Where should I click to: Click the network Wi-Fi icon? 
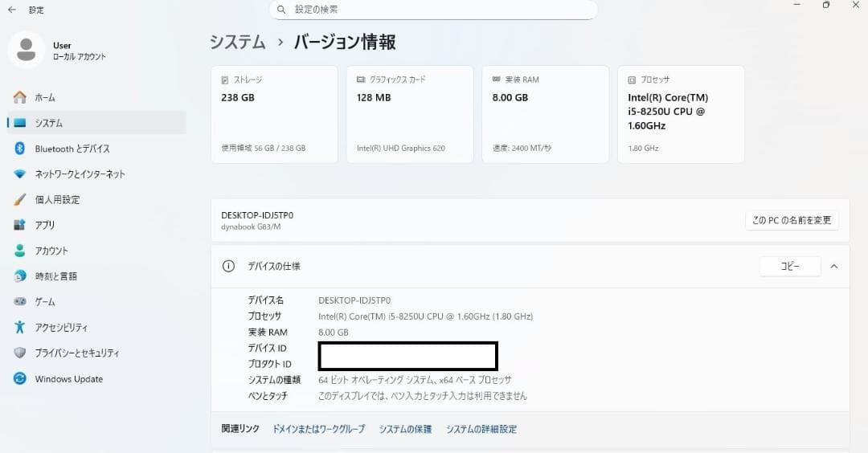pos(20,173)
